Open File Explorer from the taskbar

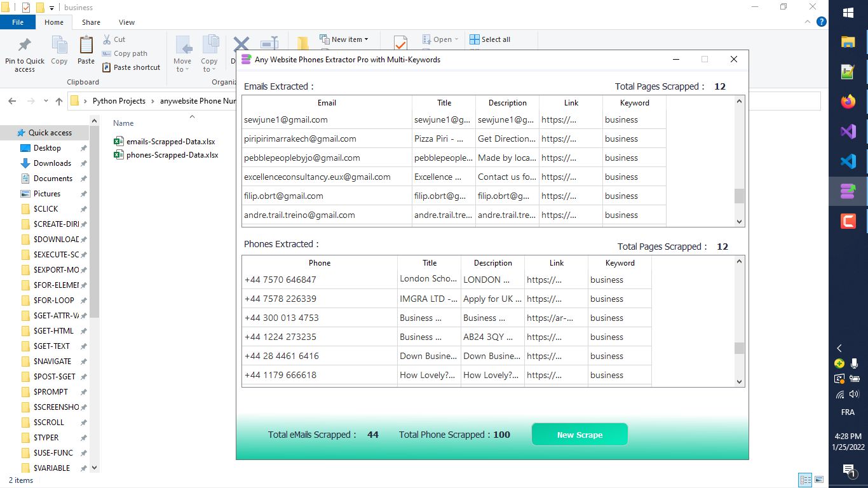click(848, 43)
